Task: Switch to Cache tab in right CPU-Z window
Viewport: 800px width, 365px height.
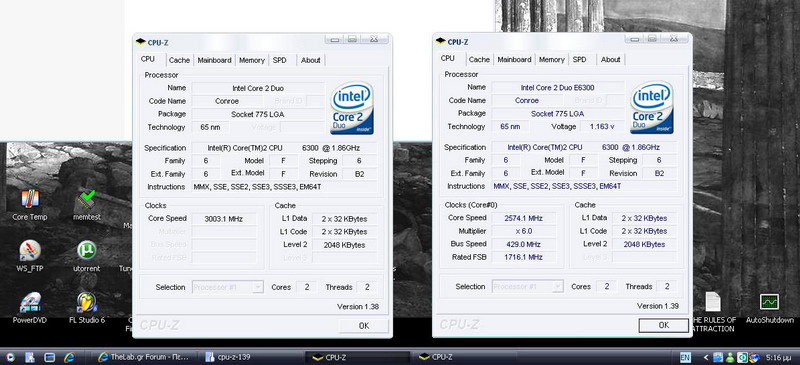Action: point(480,60)
